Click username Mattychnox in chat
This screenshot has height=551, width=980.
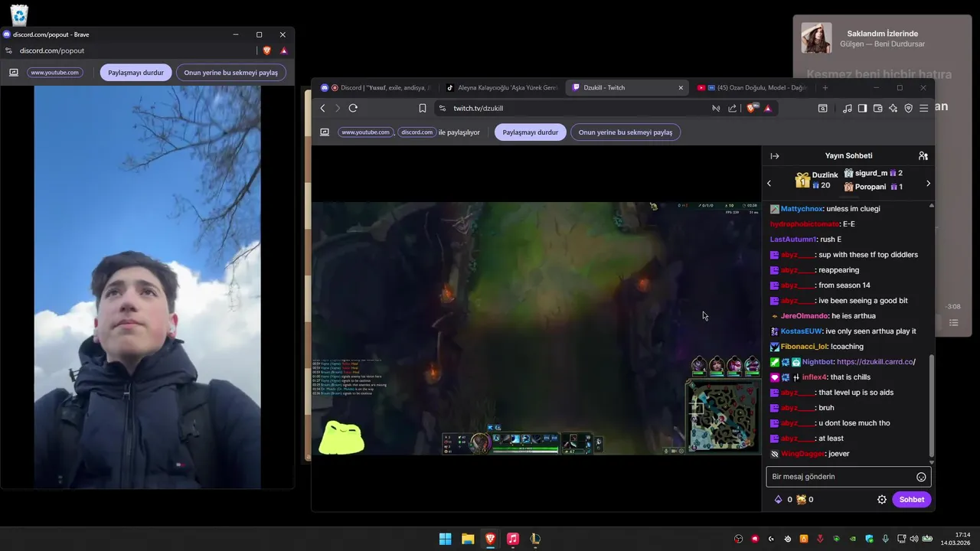tap(802, 209)
